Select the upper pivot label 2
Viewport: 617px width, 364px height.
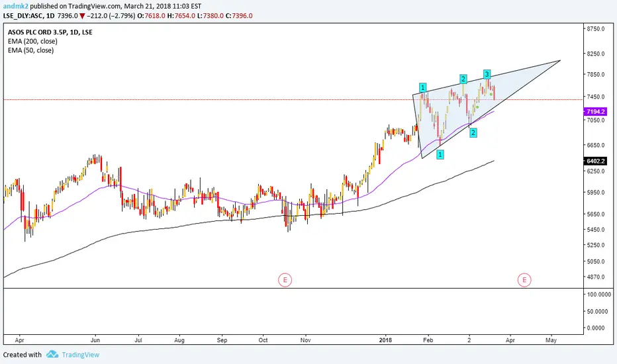click(x=463, y=79)
